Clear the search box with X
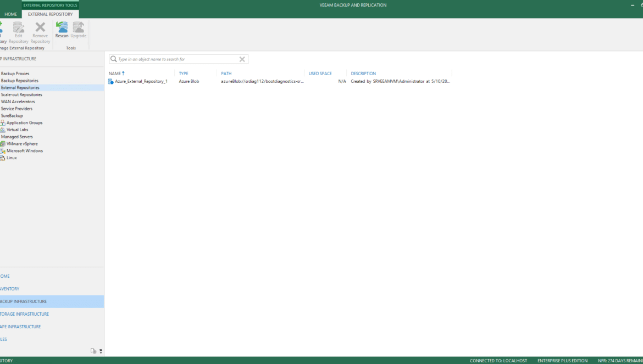The image size is (643, 364). point(242,59)
